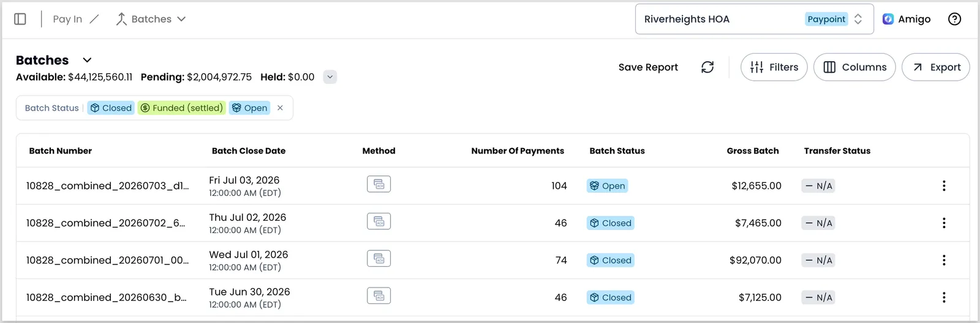Click the Open status badge in table
The width and height of the screenshot is (980, 323).
pos(607,186)
